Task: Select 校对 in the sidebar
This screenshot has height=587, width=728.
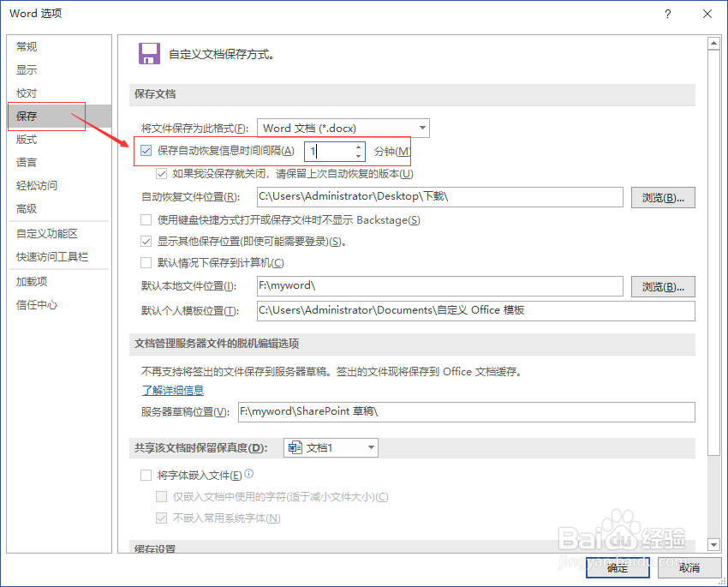Action: pos(59,93)
